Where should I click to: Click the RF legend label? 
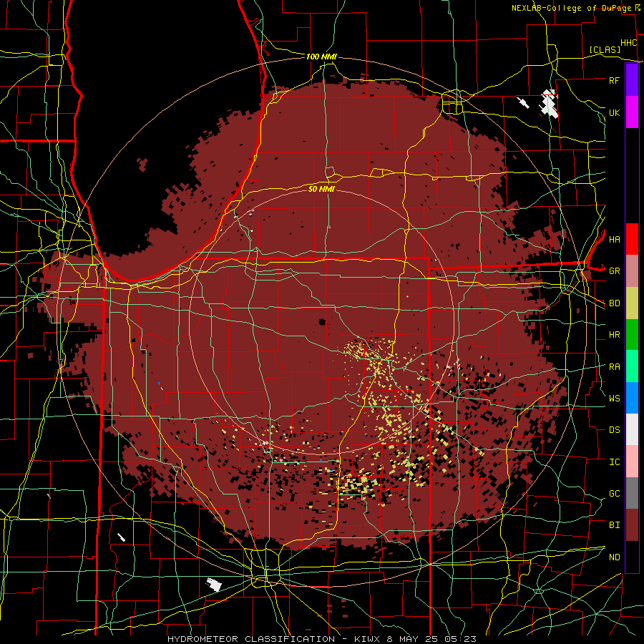coord(614,80)
